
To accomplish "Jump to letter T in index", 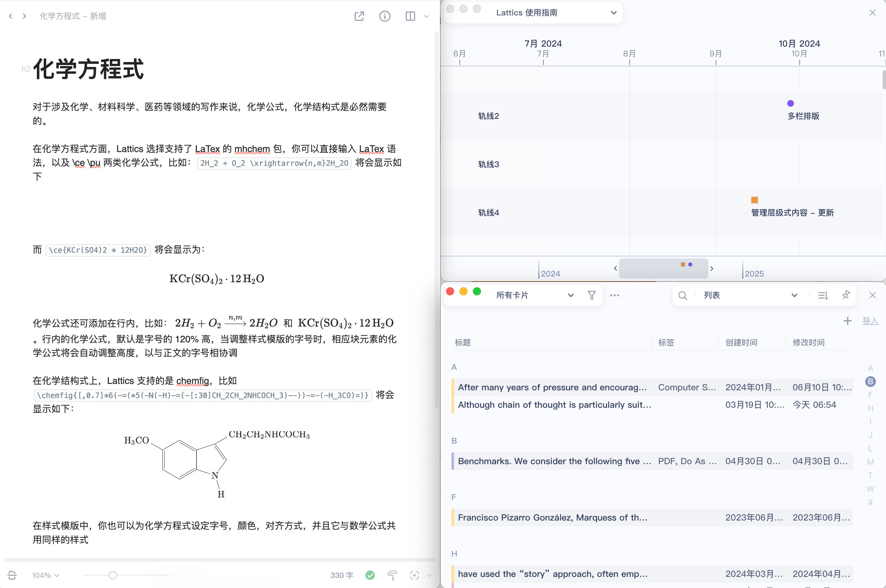I will click(870, 476).
